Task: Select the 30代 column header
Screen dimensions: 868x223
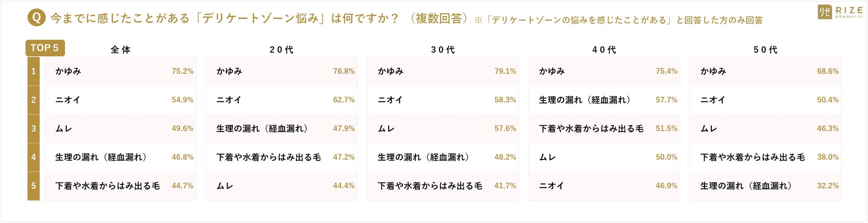Action: tap(443, 50)
